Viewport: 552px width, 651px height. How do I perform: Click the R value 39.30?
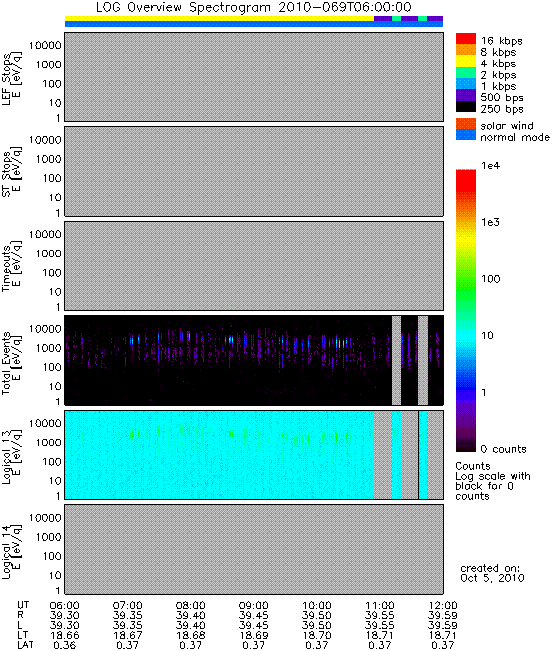click(x=64, y=615)
